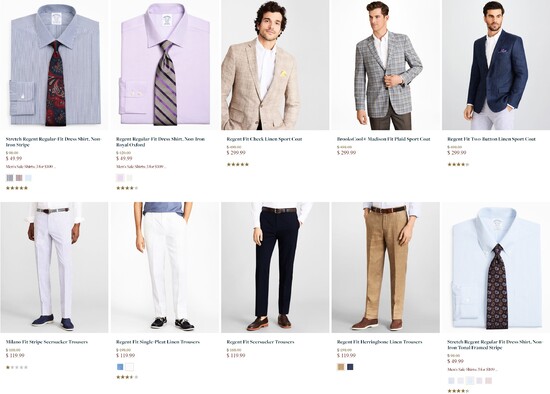Select blue swatch for Single Pleat Linen Trousers
This screenshot has width=550, height=394.
pos(120,367)
